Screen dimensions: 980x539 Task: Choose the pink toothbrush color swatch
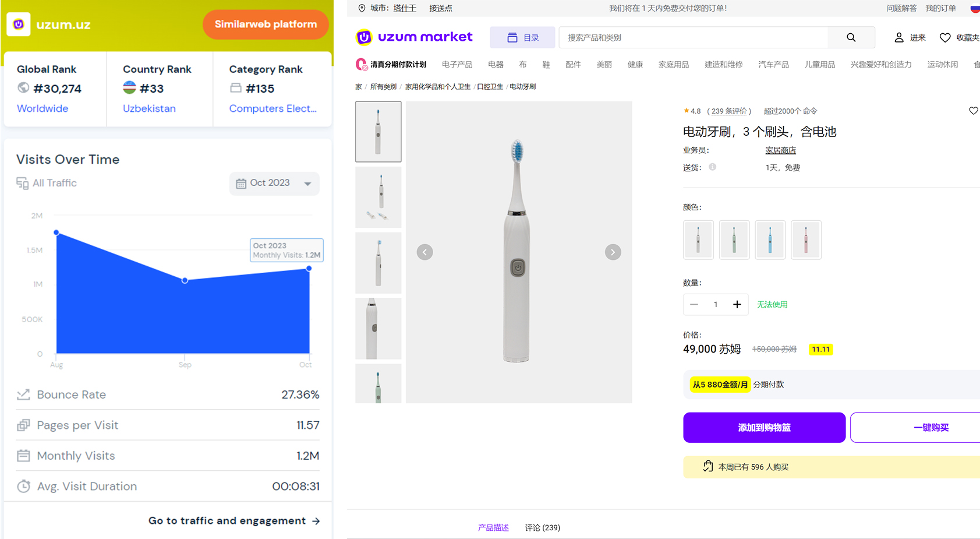(806, 239)
